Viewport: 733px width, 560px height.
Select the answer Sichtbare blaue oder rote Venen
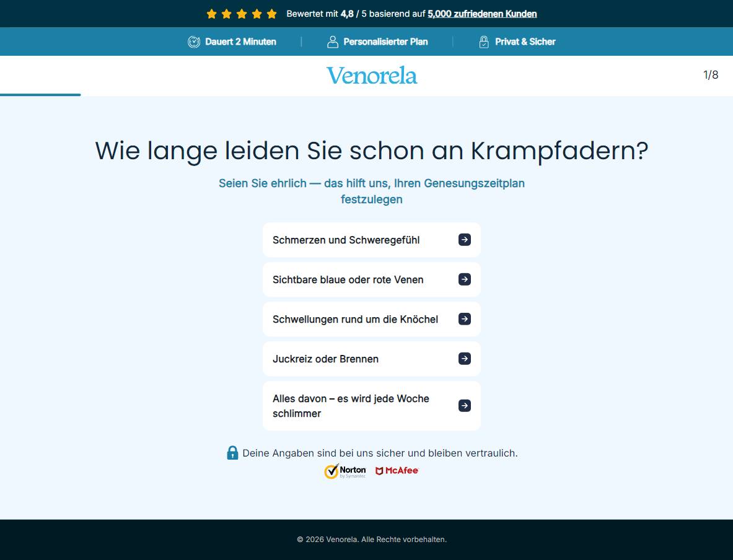[x=372, y=279]
